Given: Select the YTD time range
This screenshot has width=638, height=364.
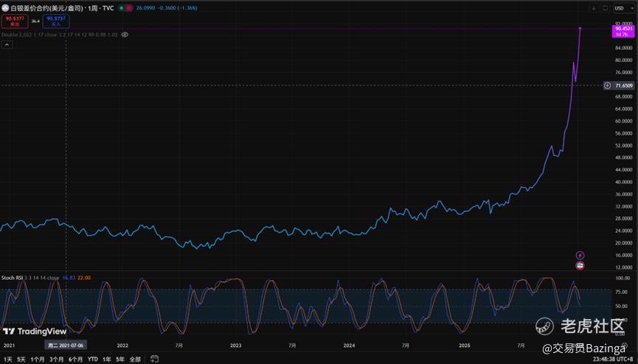Looking at the screenshot, I should [x=93, y=359].
